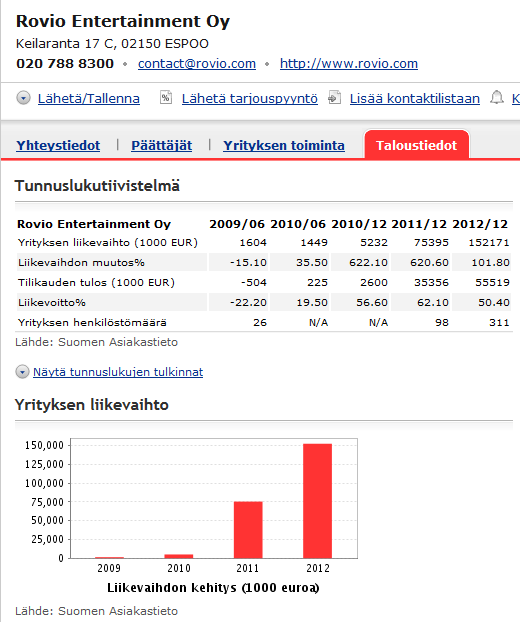
Task: Switch to the Päättäjät tab
Action: [x=161, y=145]
